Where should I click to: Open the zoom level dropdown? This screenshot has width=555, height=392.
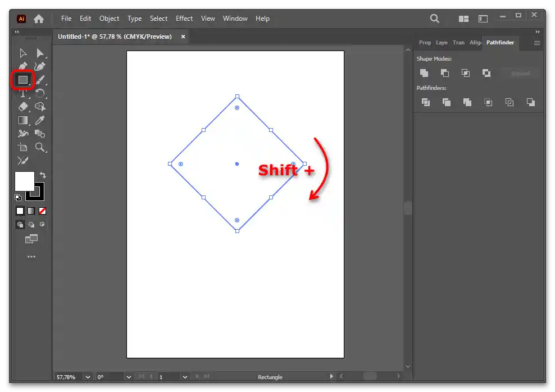coord(88,377)
